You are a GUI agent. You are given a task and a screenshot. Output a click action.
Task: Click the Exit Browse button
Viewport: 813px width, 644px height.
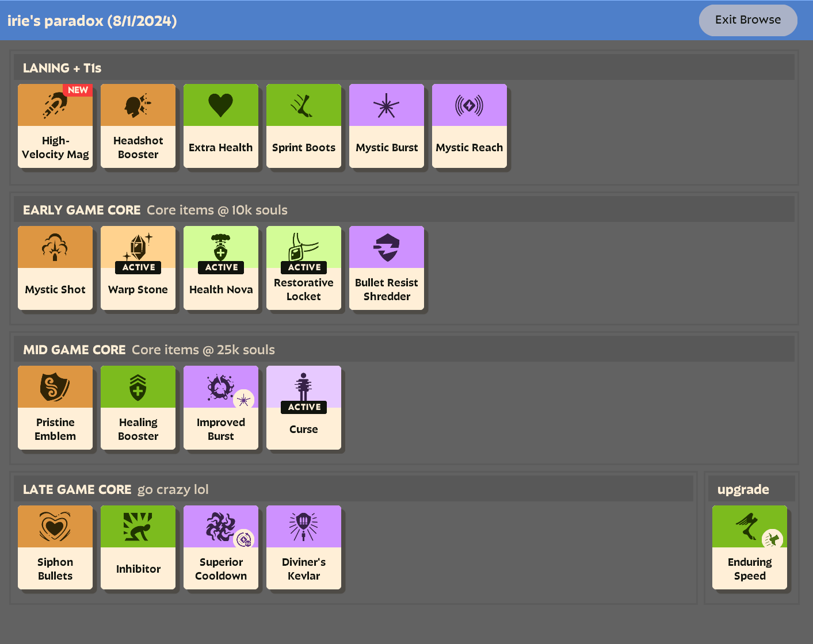coord(748,20)
